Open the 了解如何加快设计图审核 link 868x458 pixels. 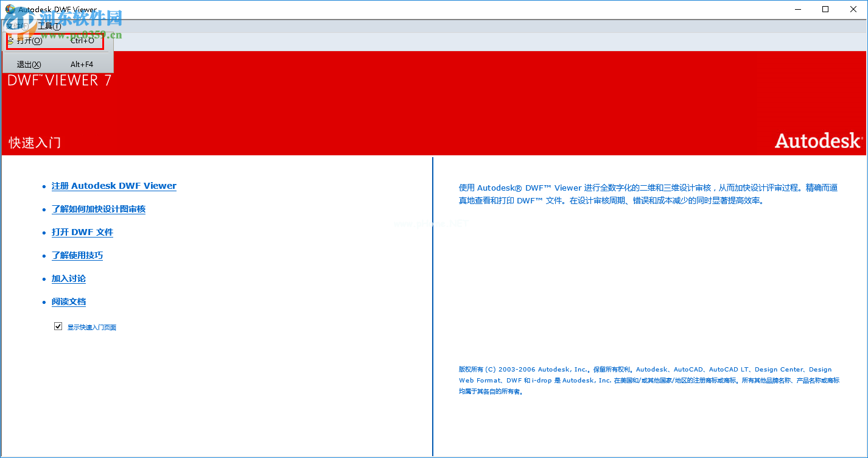tap(99, 209)
